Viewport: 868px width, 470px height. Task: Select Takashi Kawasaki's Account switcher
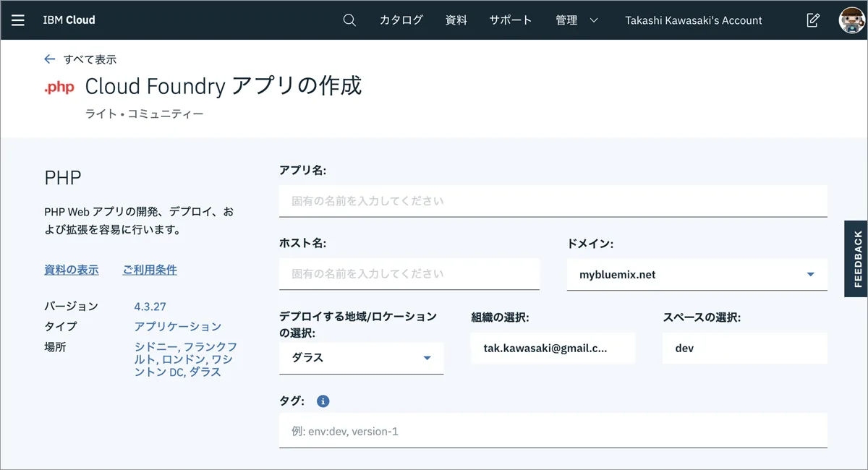694,20
